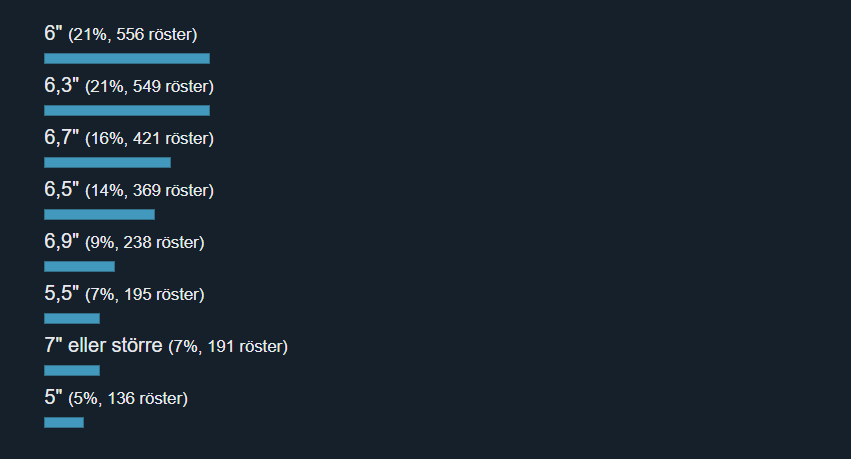The height and width of the screenshot is (459, 851).
Task: Click the result bar under 6,5"
Action: point(99,215)
